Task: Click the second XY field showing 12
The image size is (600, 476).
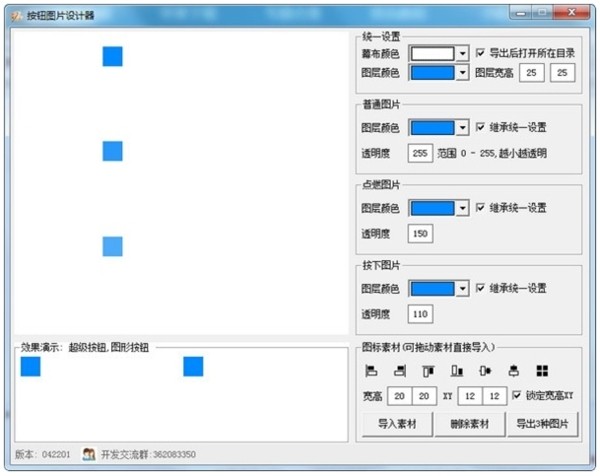Action: [494, 396]
